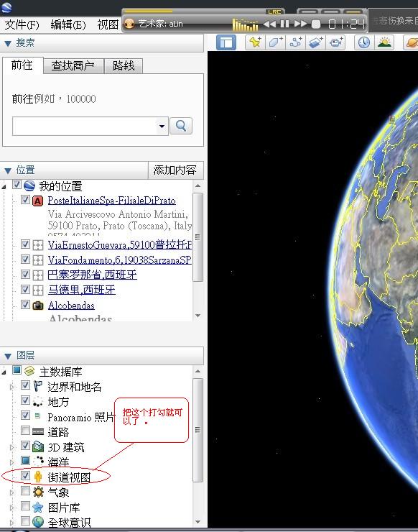Open the search history dropdown arrow
The width and height of the screenshot is (418, 532).
162,127
